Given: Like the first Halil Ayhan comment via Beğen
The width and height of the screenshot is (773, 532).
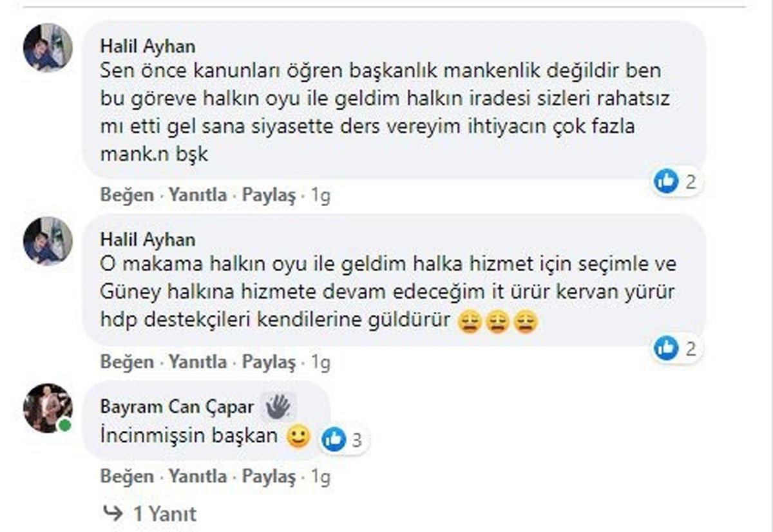Looking at the screenshot, I should (x=127, y=195).
